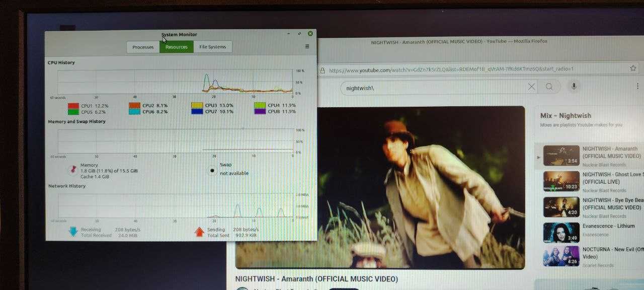
Task: Click the Memory and Swap History heading
Action: (76, 121)
